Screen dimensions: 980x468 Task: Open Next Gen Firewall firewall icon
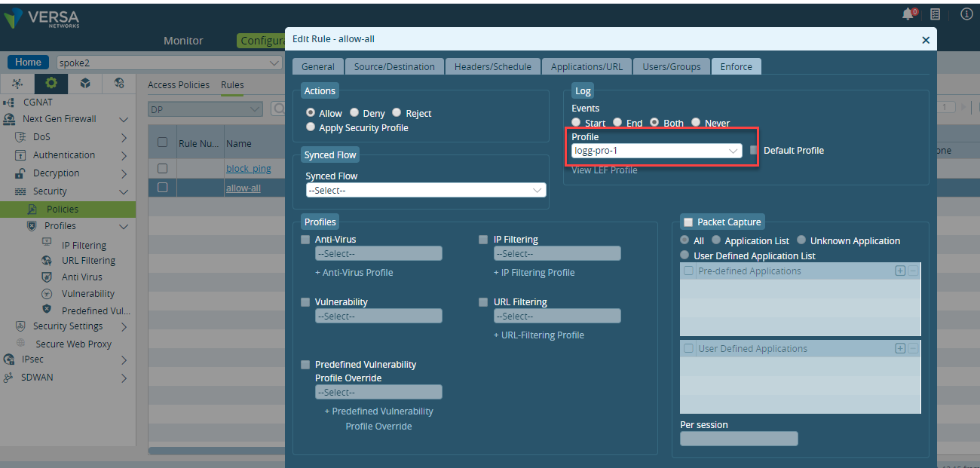click(9, 119)
